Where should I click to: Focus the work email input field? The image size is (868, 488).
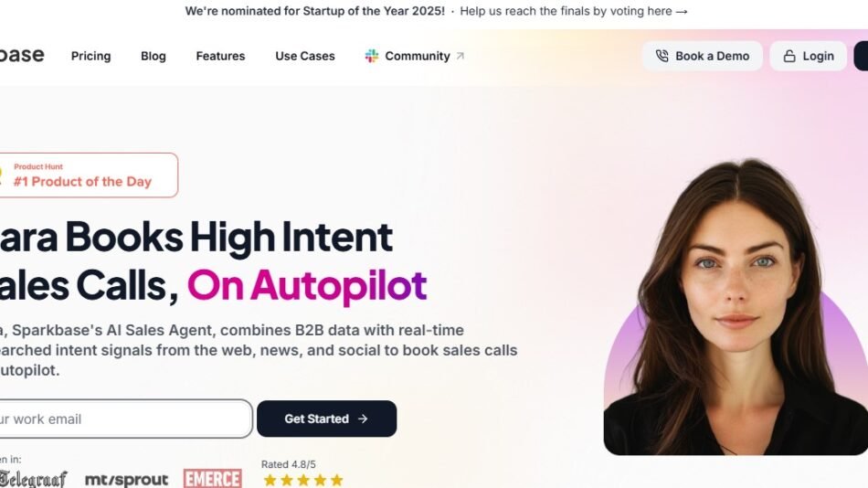pos(126,419)
